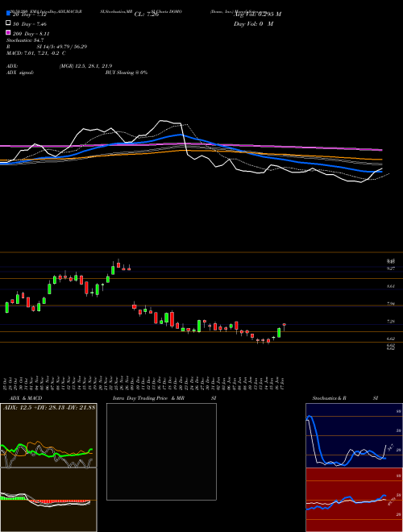Viewport: 403px width, 532px height.
Task: Click the blue 20 Day legend swatch
Action: click(x=8, y=14)
